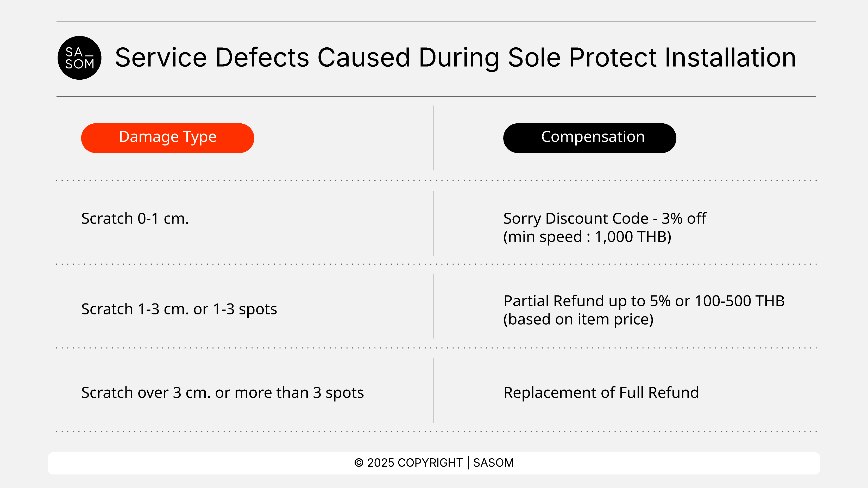Click the copyright symbol in the footer
This screenshot has width=868, height=488.
[358, 463]
